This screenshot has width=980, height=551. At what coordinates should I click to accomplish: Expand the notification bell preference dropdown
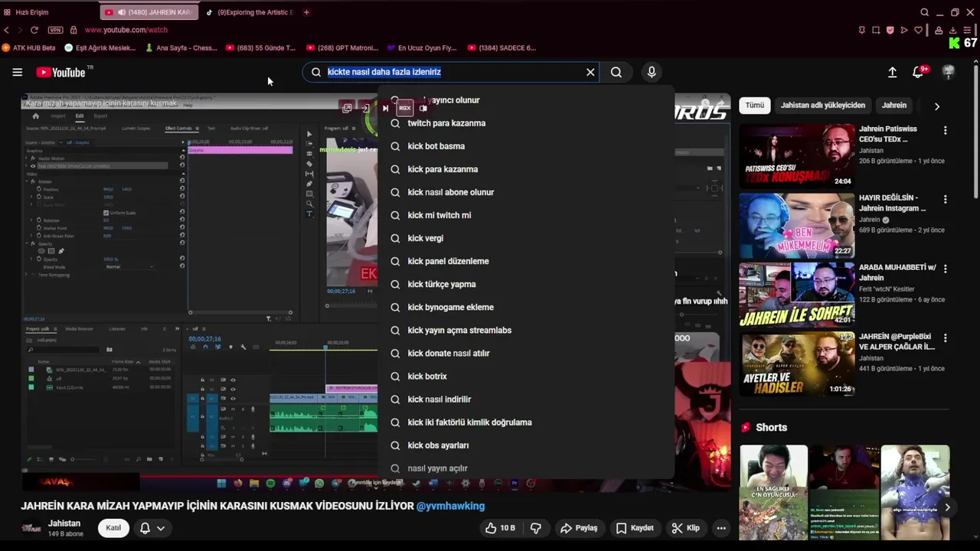point(161,528)
